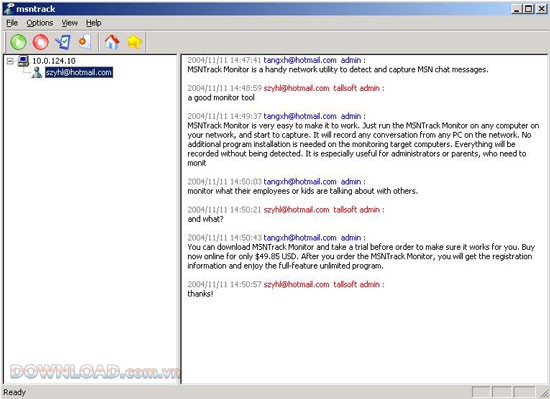Select szyhl@hotmail.com in the tree
The image size is (550, 399).
[x=79, y=72]
